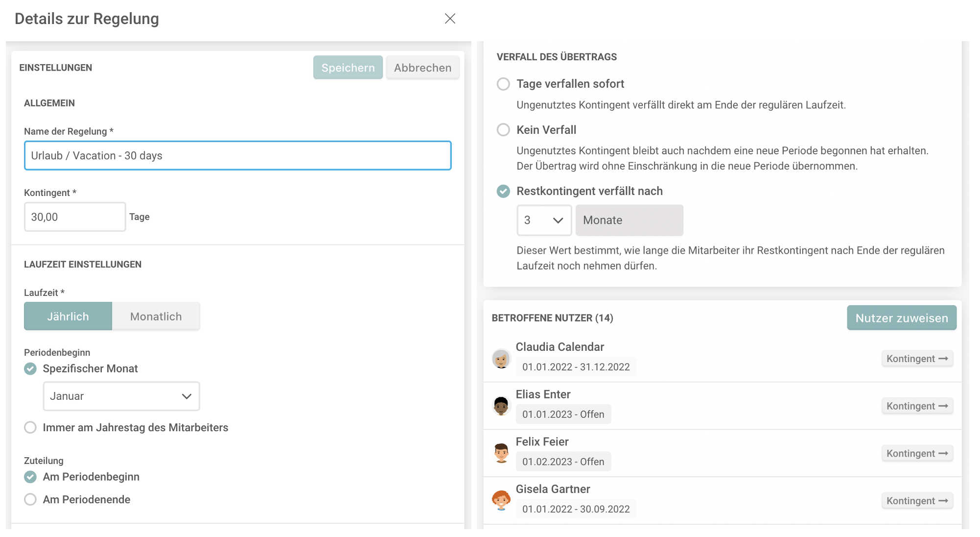Click the name Felix Feier
This screenshot has height=537, width=980.
pyautogui.click(x=542, y=442)
